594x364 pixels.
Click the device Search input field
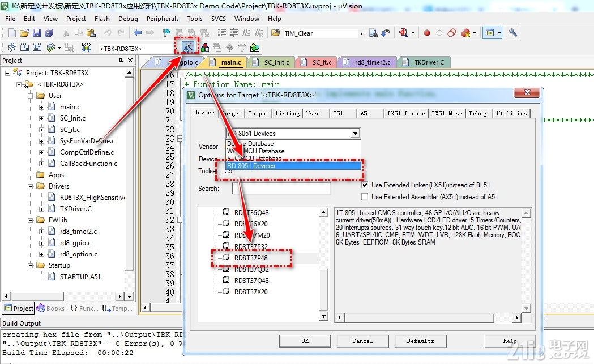coord(281,189)
